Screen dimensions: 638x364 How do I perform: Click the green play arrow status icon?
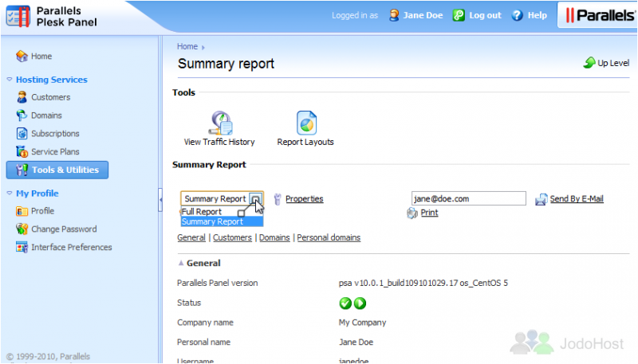tap(360, 303)
